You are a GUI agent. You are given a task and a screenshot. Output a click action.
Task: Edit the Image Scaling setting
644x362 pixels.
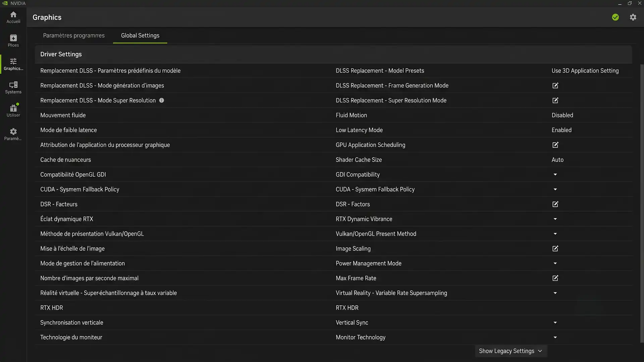[x=555, y=248]
